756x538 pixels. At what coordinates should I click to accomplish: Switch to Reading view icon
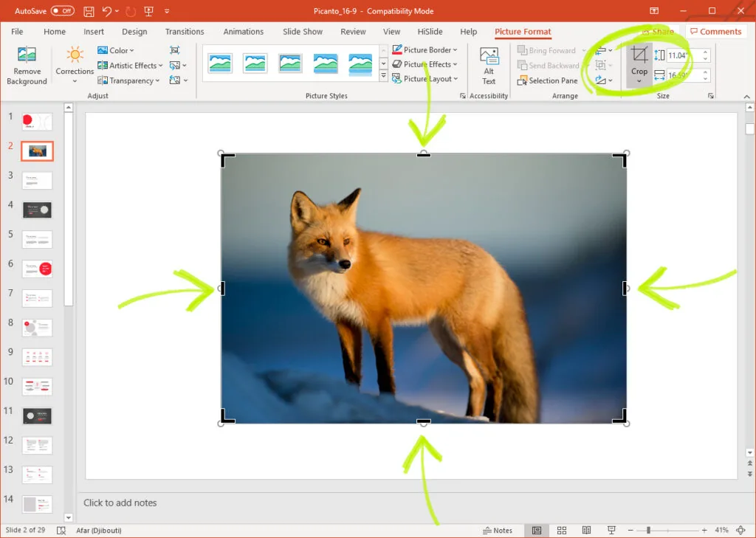click(586, 531)
